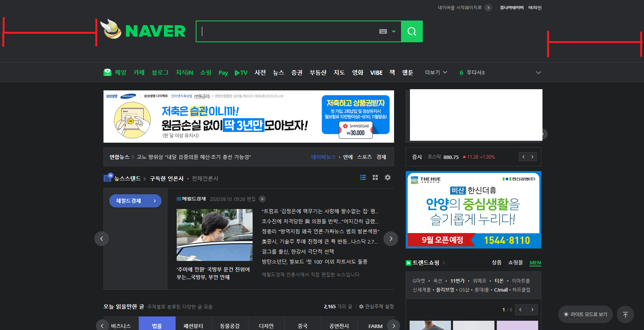Open 지식iN service

point(184,73)
